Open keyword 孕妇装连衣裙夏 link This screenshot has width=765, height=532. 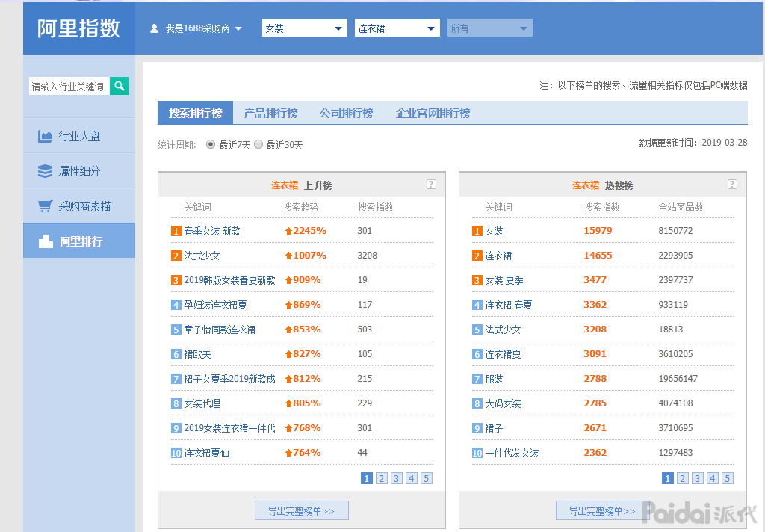(215, 305)
